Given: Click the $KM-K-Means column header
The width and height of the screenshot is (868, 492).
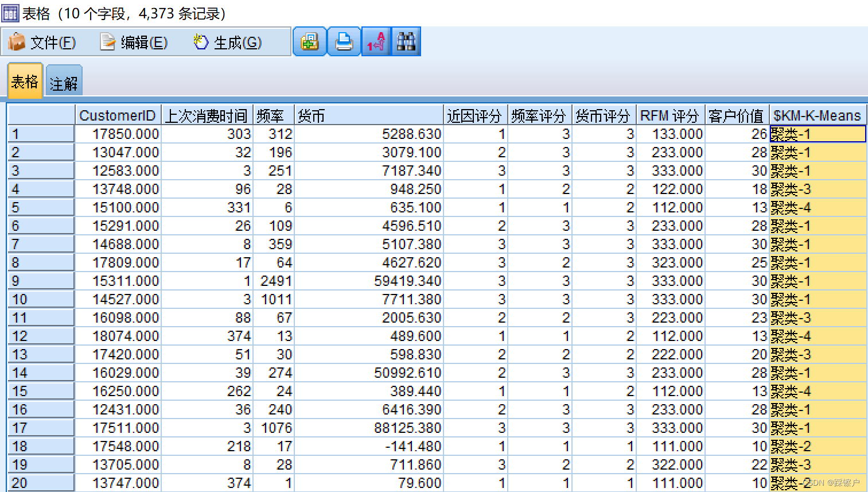Looking at the screenshot, I should 816,115.
